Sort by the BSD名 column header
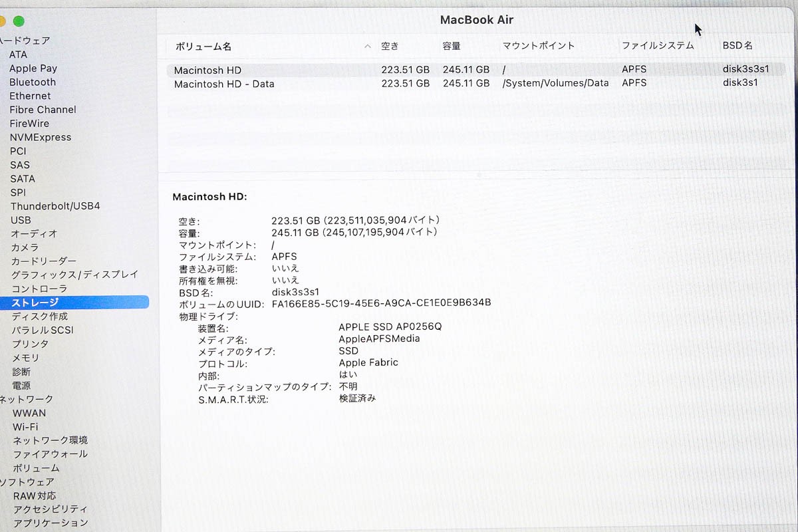Screen dimensions: 798x532 [x=738, y=45]
